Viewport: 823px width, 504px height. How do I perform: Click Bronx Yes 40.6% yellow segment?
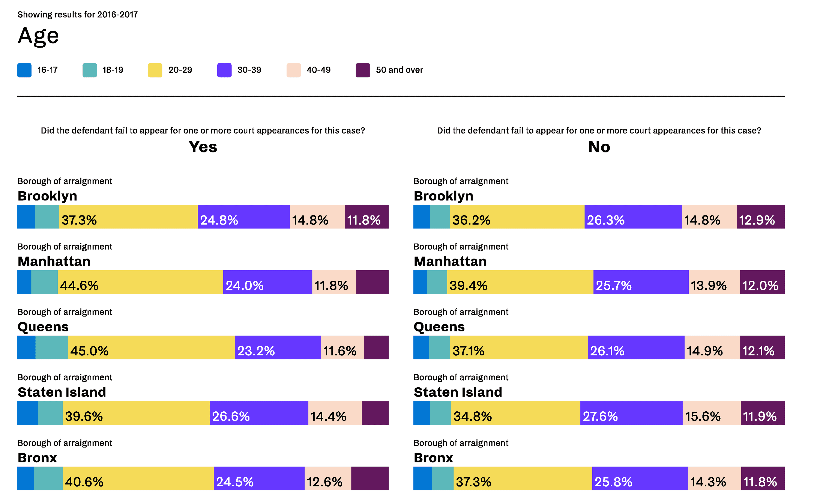tap(138, 478)
